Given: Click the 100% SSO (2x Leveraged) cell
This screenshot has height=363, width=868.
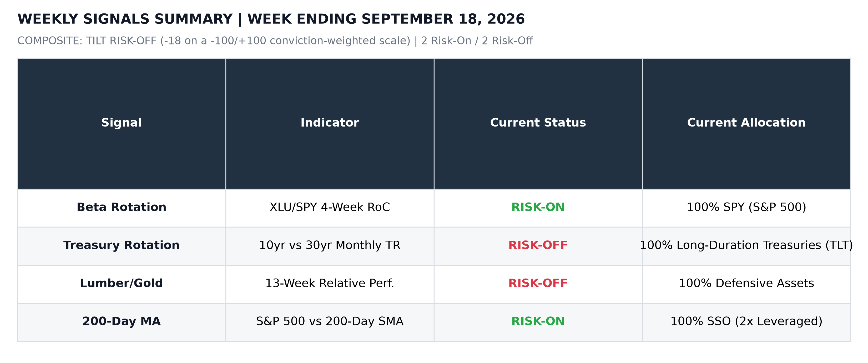Looking at the screenshot, I should click(746, 322).
